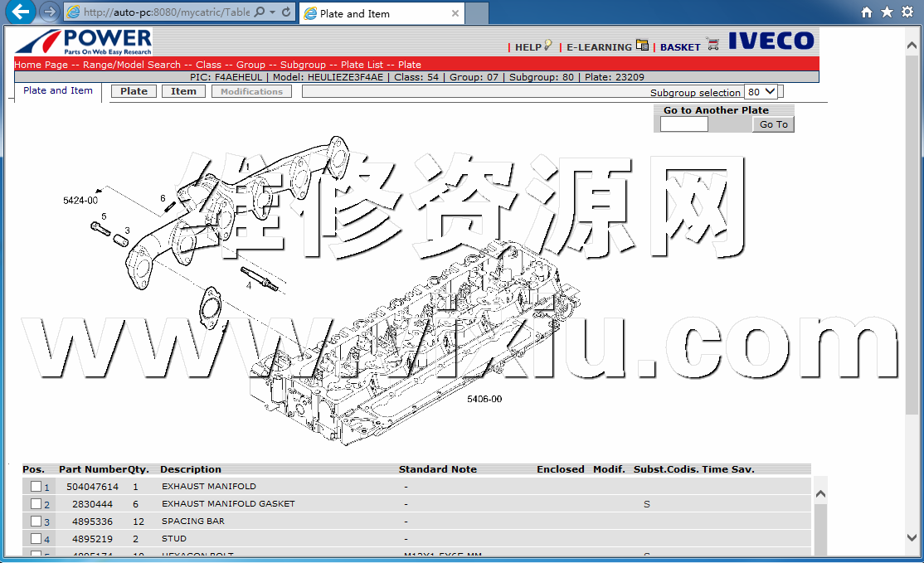Open the Subgroup selection dropdown

click(x=761, y=92)
